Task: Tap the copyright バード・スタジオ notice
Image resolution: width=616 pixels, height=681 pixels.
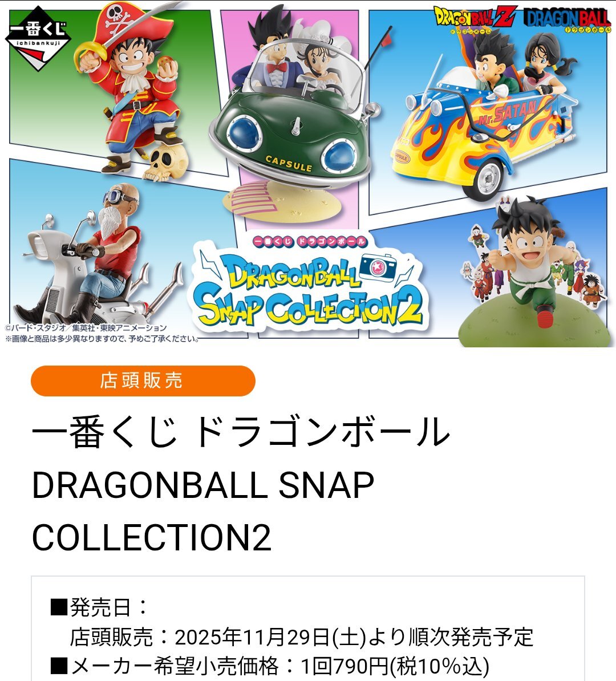Action: coord(86,328)
